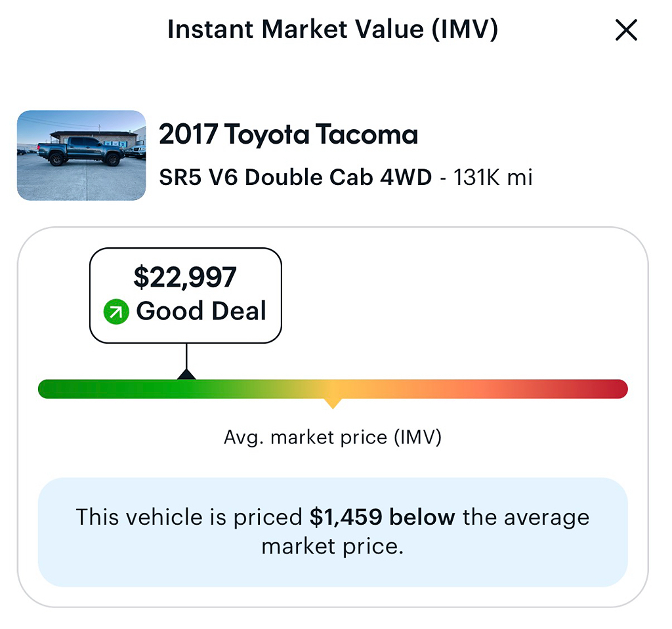Click the yellow average price marker triangle
This screenshot has height=629, width=672.
pyautogui.click(x=333, y=403)
